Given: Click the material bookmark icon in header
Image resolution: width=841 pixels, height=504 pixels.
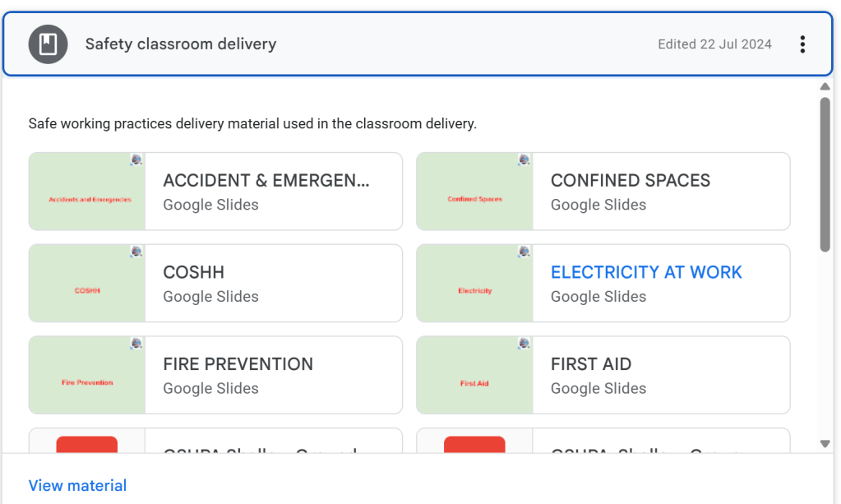Looking at the screenshot, I should [48, 44].
